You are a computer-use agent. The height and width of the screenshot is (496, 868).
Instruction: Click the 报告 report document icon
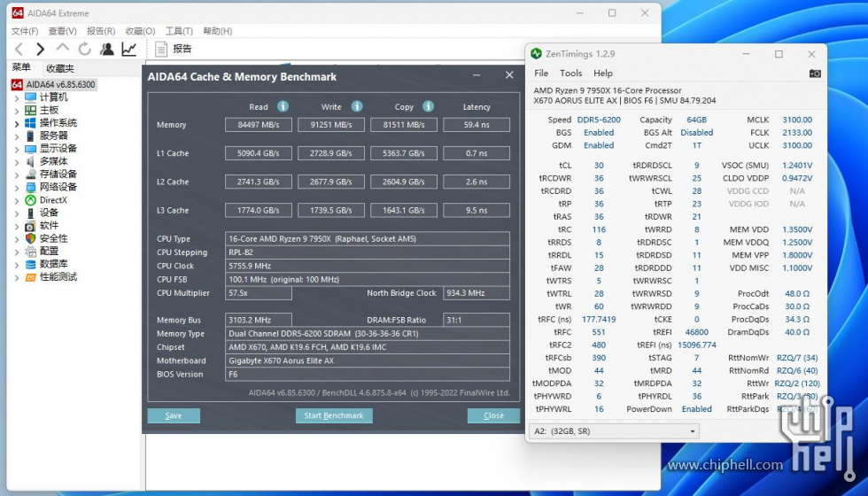[161, 50]
